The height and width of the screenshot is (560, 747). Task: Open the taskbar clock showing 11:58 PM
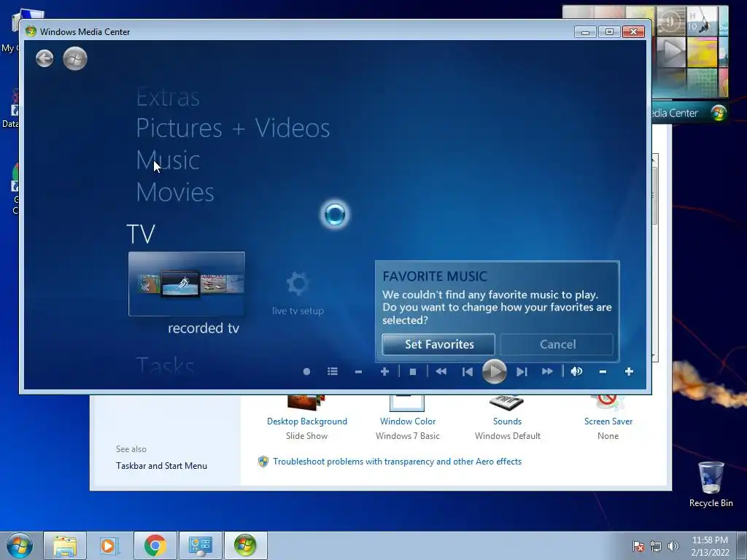(710, 546)
